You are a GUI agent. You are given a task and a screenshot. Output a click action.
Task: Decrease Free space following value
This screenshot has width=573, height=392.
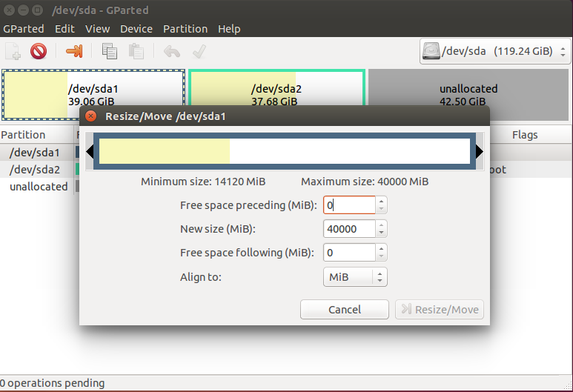pyautogui.click(x=381, y=256)
